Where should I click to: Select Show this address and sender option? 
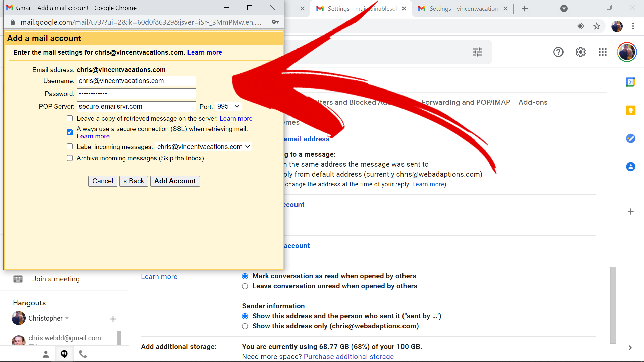pyautogui.click(x=245, y=316)
